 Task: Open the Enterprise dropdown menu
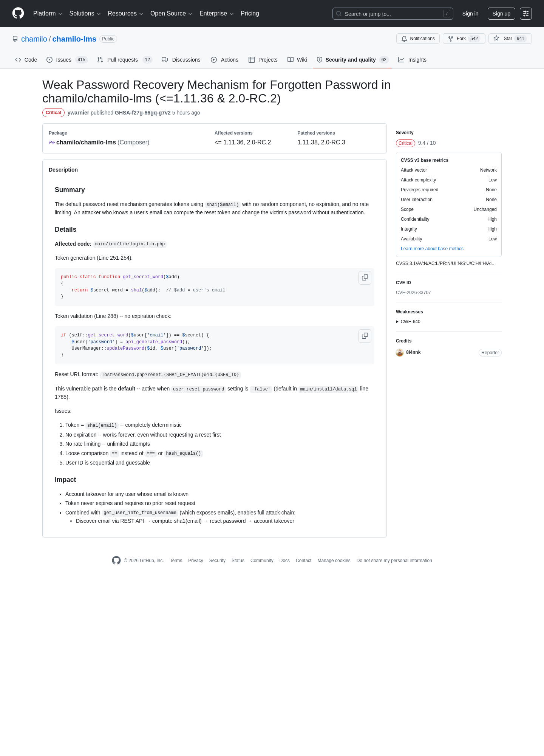coord(216,14)
